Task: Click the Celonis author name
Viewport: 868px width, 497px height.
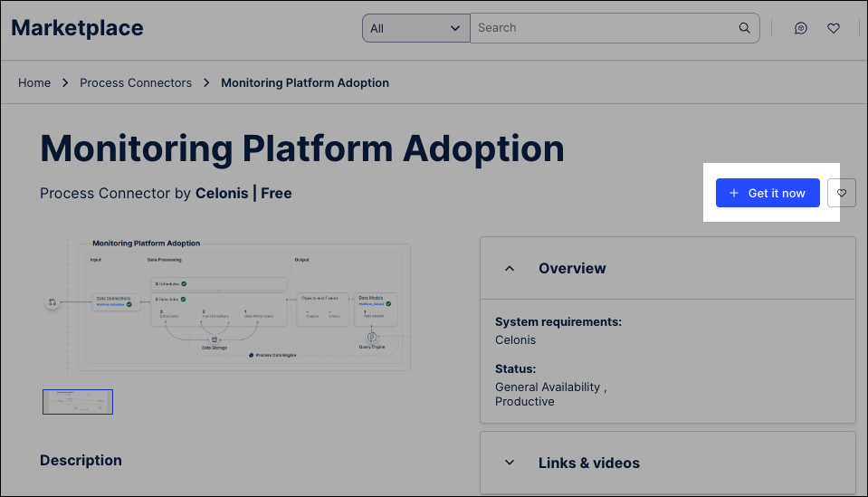Action: coord(222,193)
